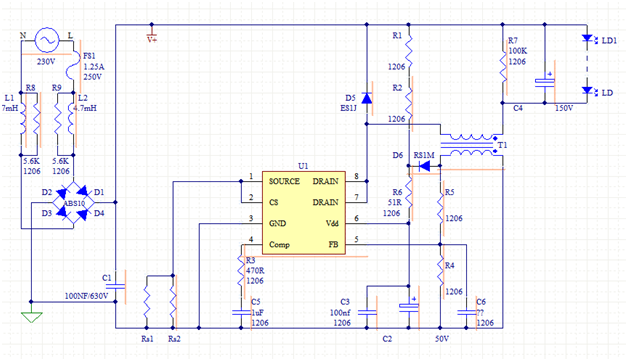Click the ABS10 bridge rectifier symbol
Viewport: 628px width, 361px height.
73,203
